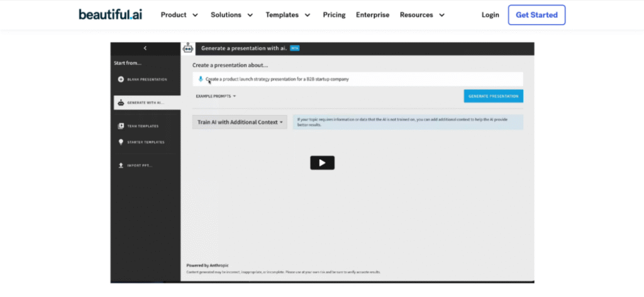This screenshot has height=297, width=644.
Task: Click the Team Templates sidebar icon
Action: [x=121, y=126]
